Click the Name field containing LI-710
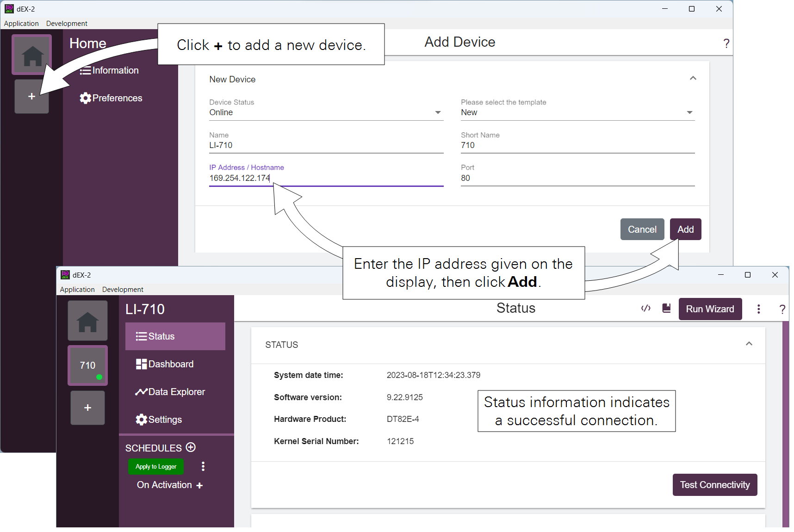This screenshot has height=532, width=794. click(326, 145)
